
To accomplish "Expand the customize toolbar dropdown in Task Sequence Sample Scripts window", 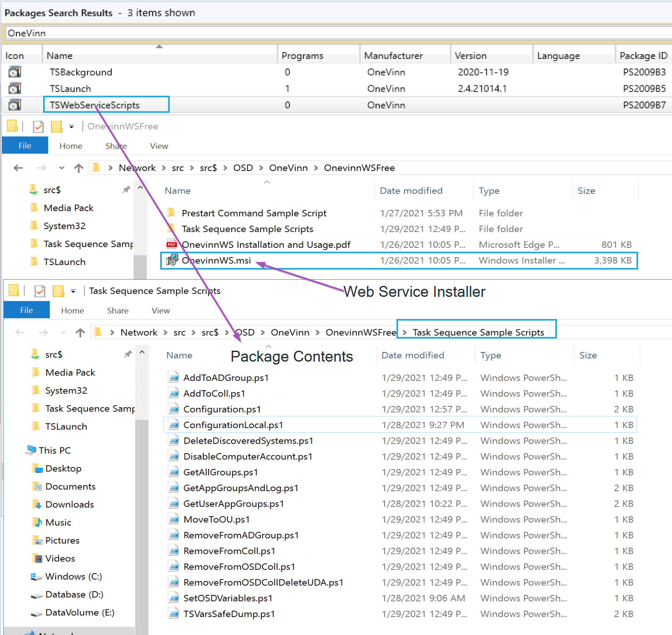I will (x=73, y=291).
